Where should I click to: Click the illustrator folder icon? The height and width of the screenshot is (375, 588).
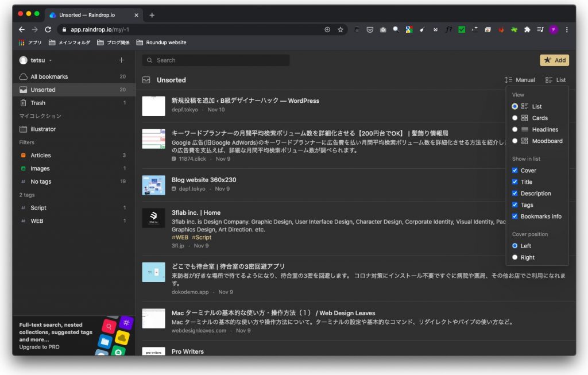tap(23, 129)
